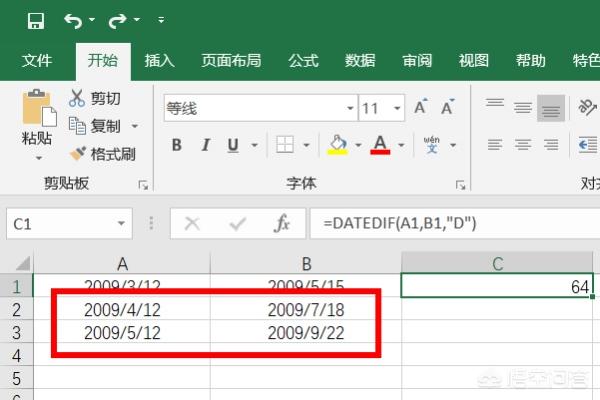The height and width of the screenshot is (400, 600).
Task: Toggle Bold formatting
Action: (x=177, y=145)
